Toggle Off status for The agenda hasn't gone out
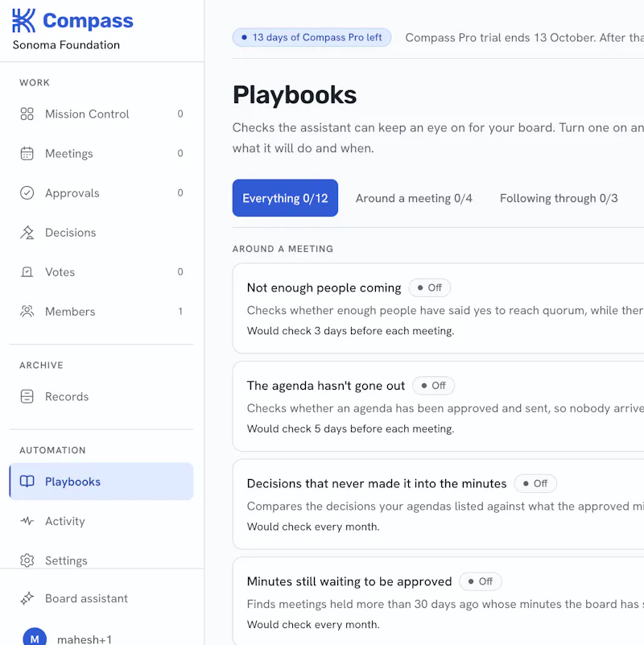 pyautogui.click(x=433, y=386)
